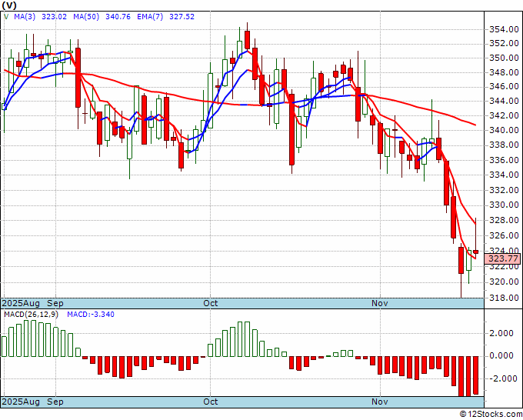Click the 0.000 MACD axis label
The image size is (523, 420).
(501, 356)
